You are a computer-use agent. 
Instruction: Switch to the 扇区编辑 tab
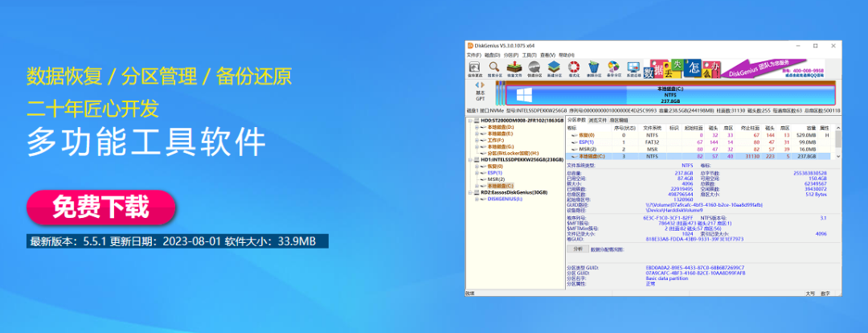(619, 120)
